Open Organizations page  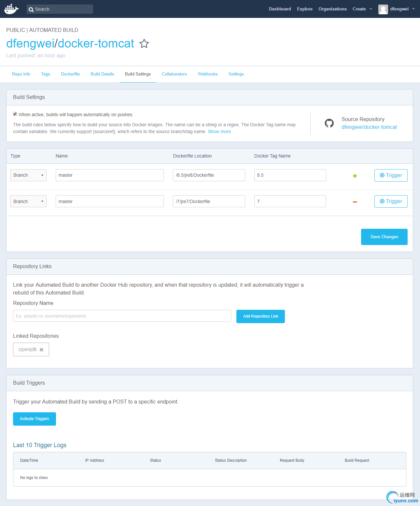[x=332, y=9]
